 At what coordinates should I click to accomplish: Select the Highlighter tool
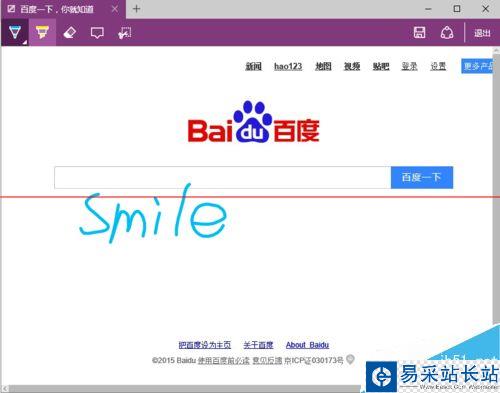(x=42, y=32)
